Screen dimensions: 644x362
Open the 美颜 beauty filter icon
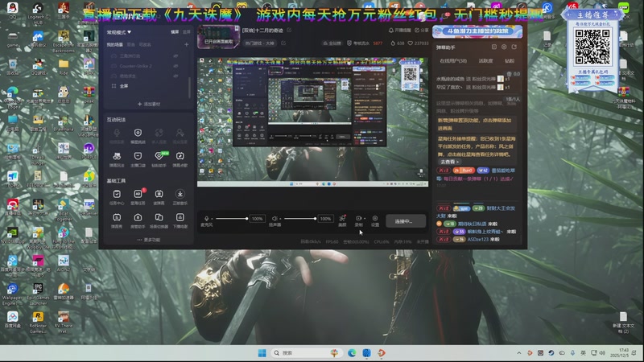(x=342, y=220)
